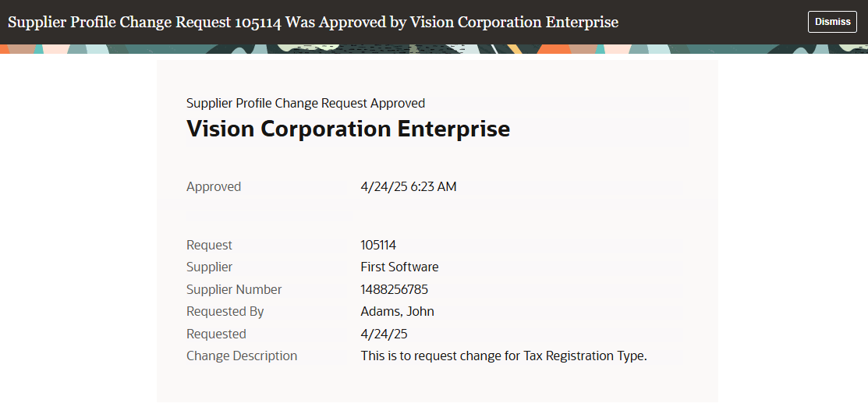Select the supplier name First Software
The image size is (868, 414).
[399, 267]
